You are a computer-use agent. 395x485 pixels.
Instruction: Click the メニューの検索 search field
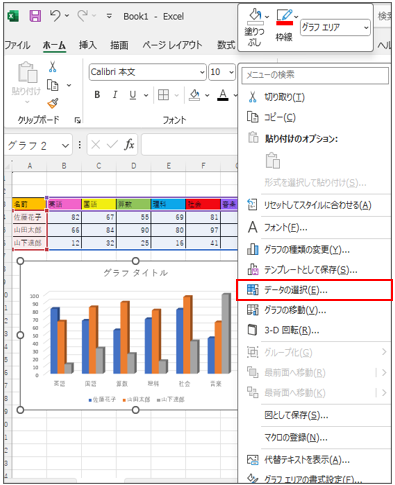coord(315,75)
